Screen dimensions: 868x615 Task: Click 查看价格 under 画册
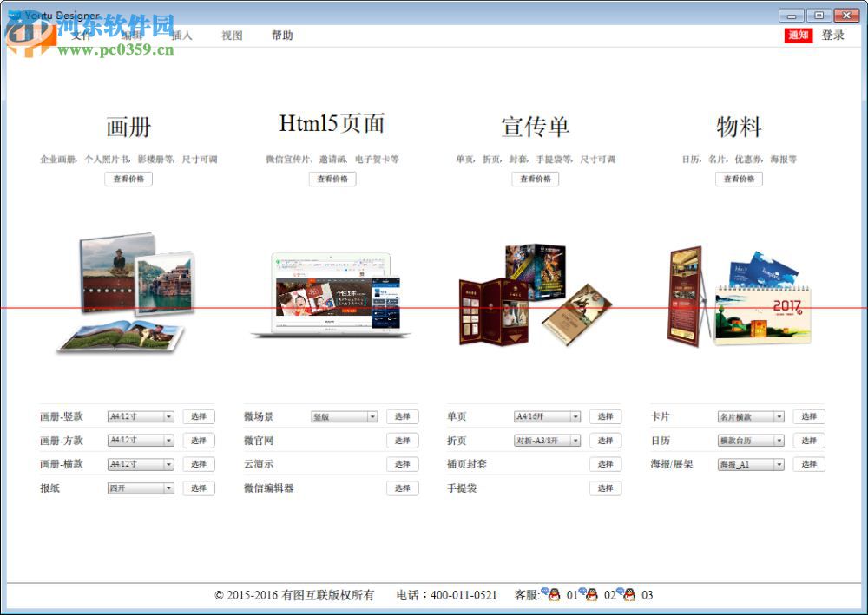tap(128, 180)
